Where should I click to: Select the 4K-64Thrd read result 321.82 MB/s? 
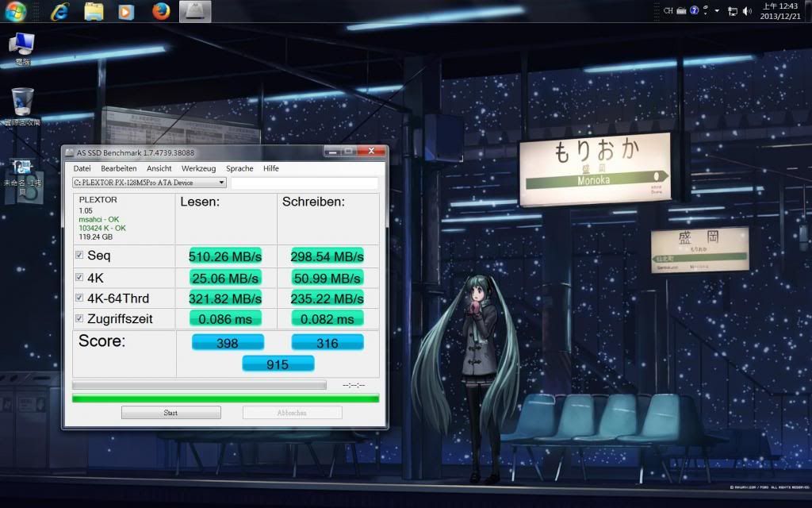[225, 298]
